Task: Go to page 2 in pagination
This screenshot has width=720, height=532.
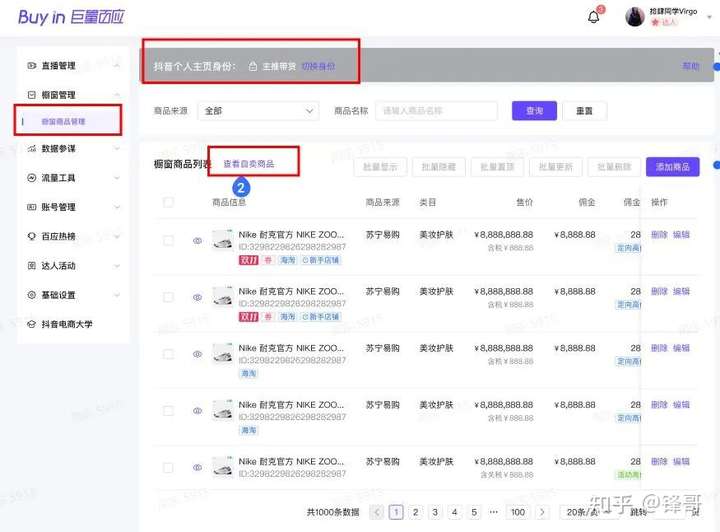Action: (x=415, y=512)
